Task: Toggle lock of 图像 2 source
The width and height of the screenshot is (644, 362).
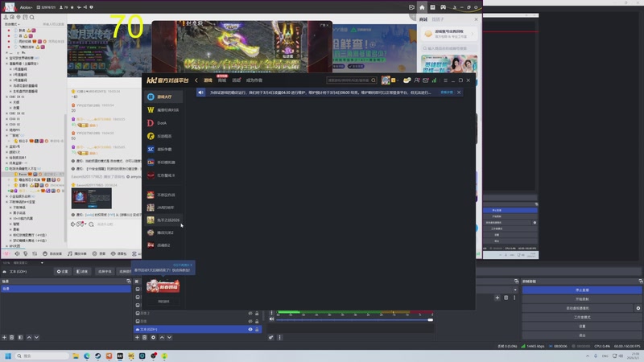Action: pos(257,313)
